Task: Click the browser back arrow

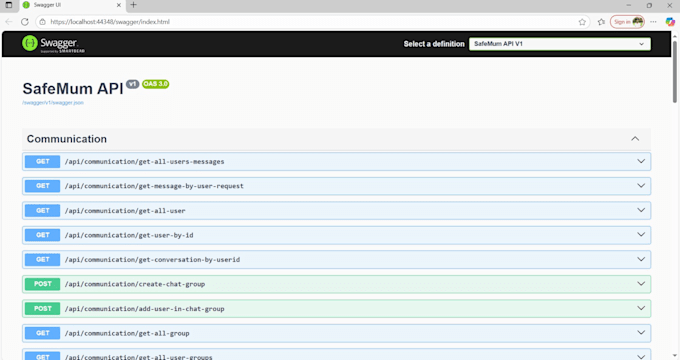Action: tap(9, 22)
